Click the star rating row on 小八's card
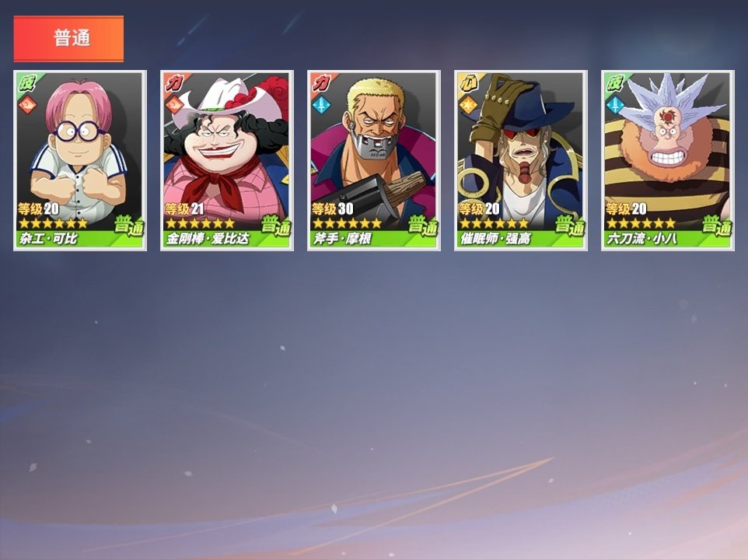 tap(641, 223)
